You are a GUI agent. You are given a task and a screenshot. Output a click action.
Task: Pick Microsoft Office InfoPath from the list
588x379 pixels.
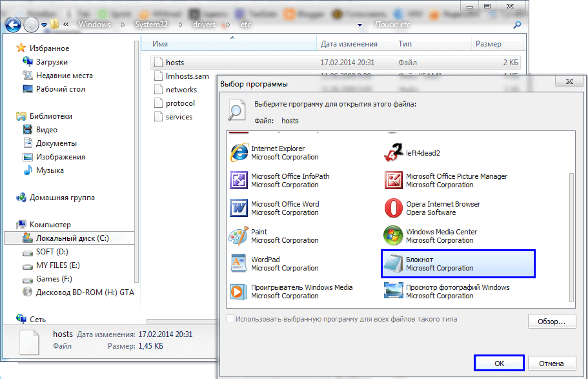(x=279, y=181)
